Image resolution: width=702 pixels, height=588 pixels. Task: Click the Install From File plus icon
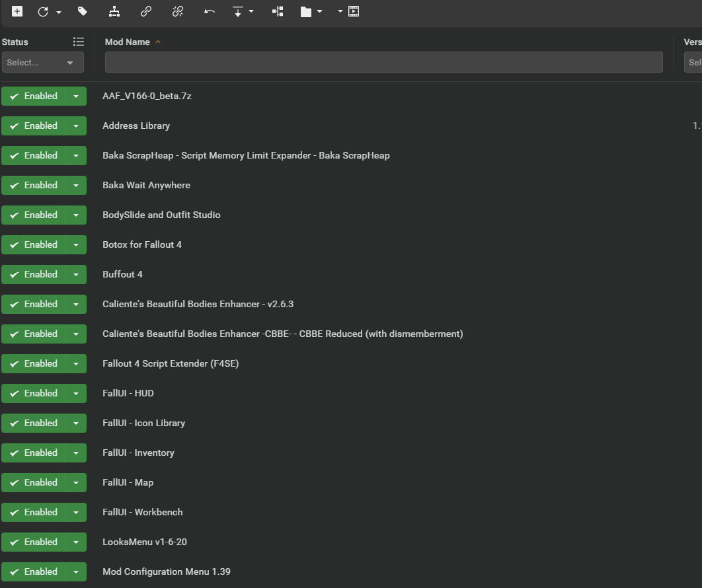[17, 11]
